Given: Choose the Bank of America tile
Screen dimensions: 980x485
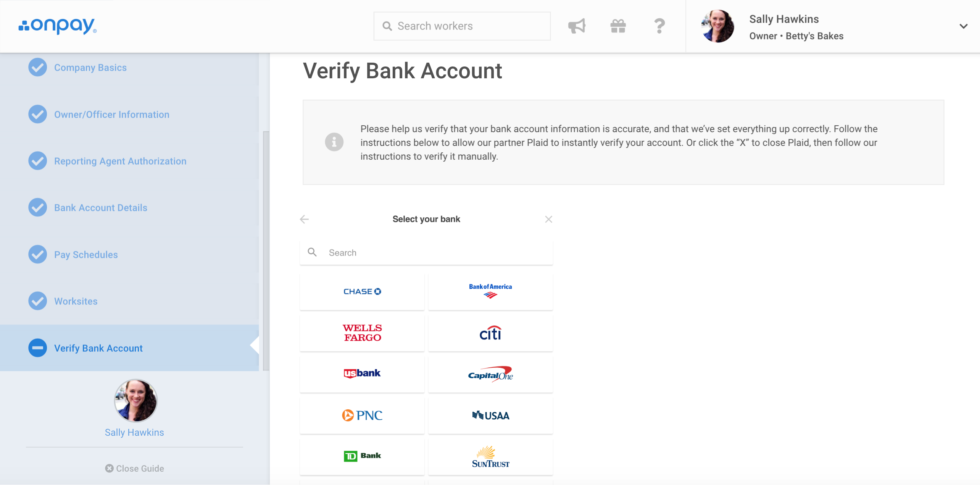Looking at the screenshot, I should (490, 291).
